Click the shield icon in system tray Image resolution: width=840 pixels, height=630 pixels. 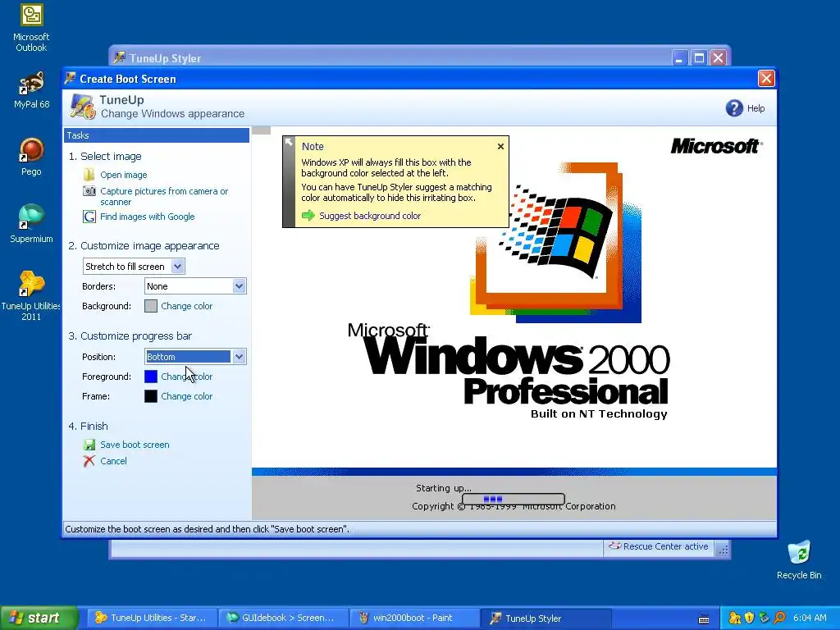click(750, 618)
